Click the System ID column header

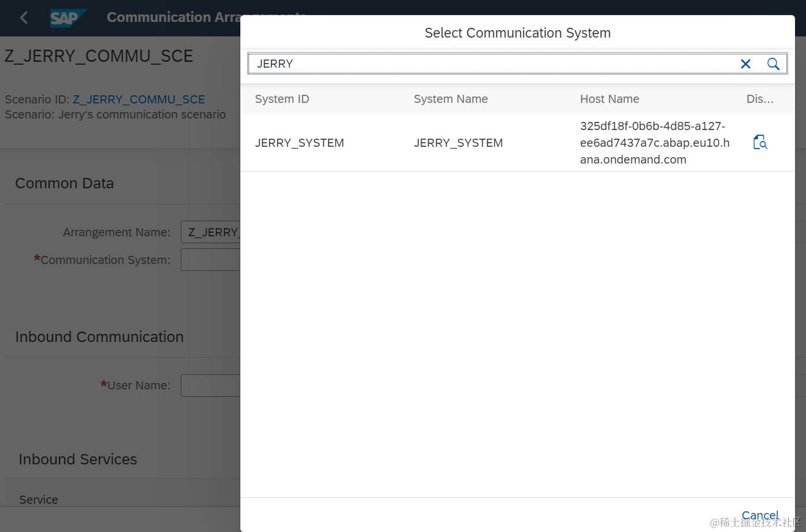(x=282, y=99)
